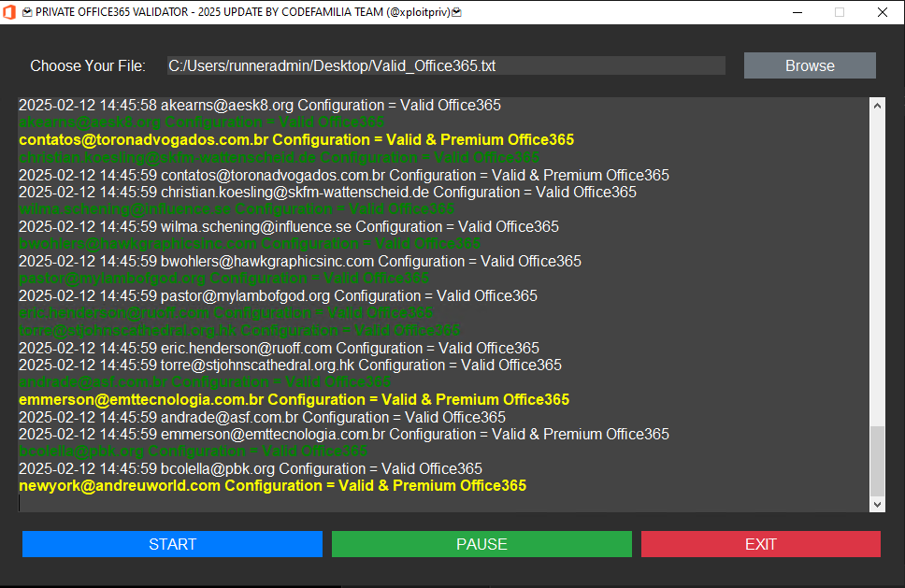
Task: Click the Browse button
Action: pos(810,65)
